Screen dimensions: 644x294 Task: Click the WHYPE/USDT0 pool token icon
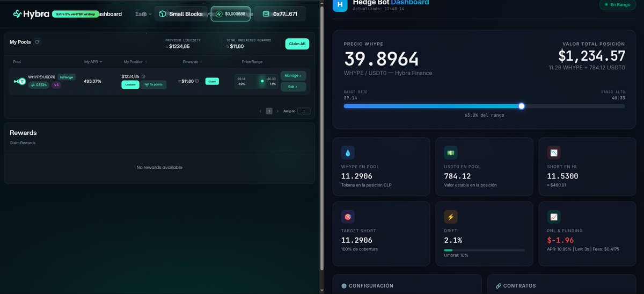20,81
